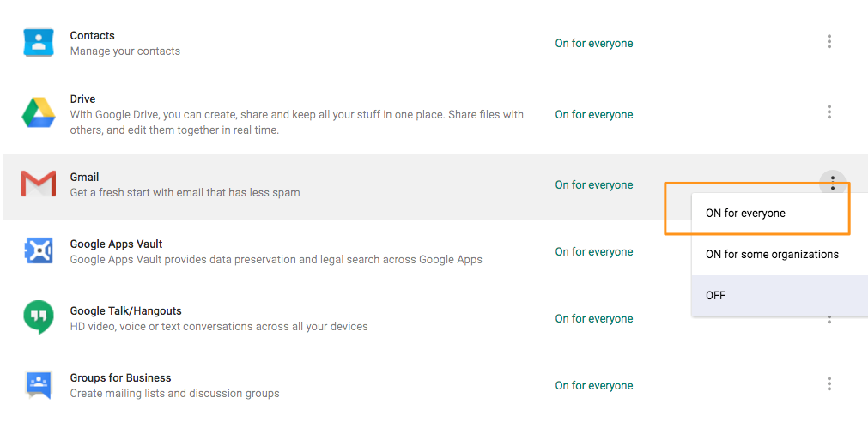Screen dimensions: 868x422
Task: Click Drive 'On for everyone' status
Action: click(x=594, y=114)
